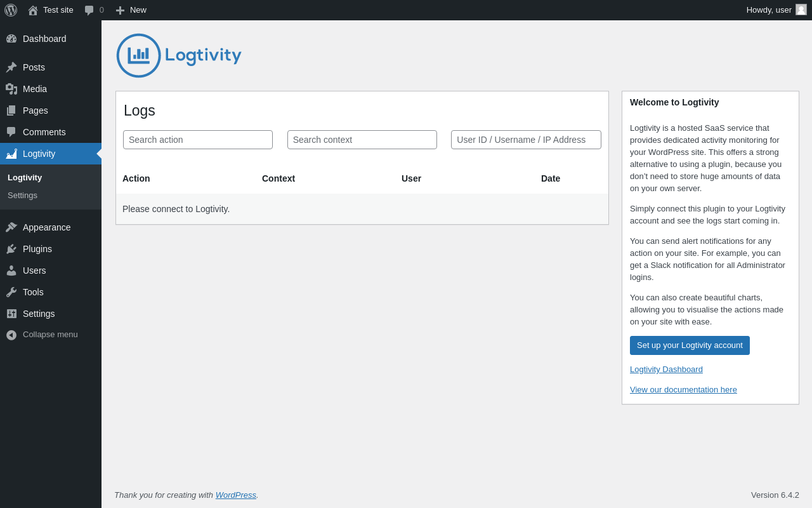The height and width of the screenshot is (508, 812).
Task: Click the plus icon beside New
Action: (x=120, y=10)
